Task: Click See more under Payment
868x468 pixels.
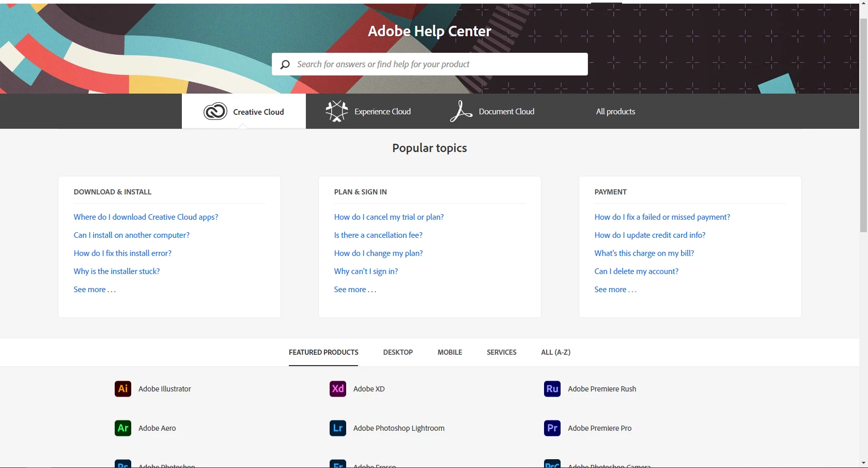Action: click(615, 290)
